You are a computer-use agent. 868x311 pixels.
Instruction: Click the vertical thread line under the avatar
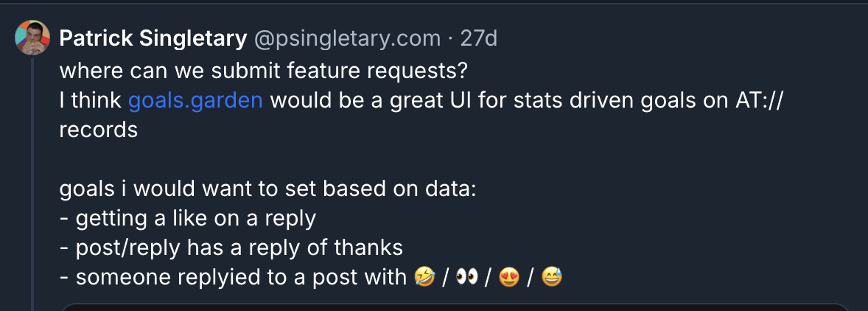[x=32, y=184]
